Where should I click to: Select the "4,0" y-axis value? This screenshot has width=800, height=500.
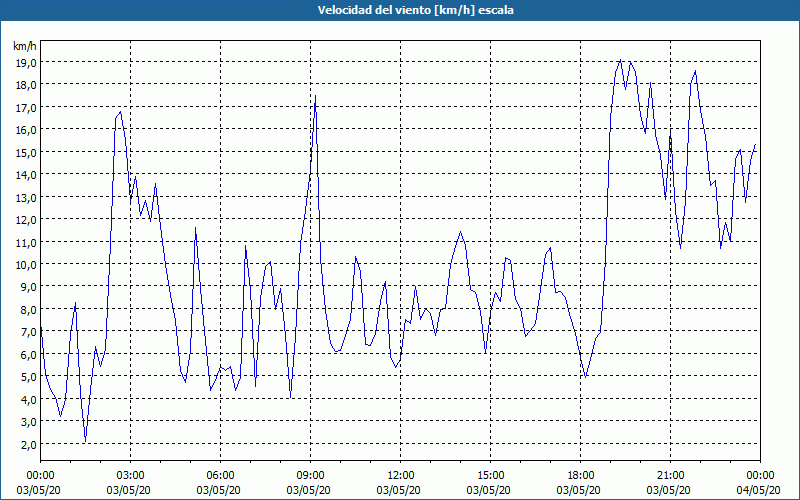(x=28, y=399)
